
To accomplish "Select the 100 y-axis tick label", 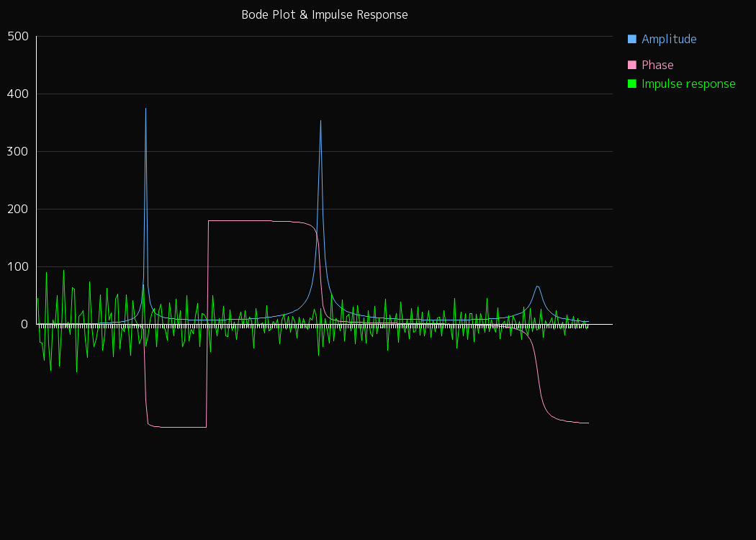I will click(x=17, y=267).
